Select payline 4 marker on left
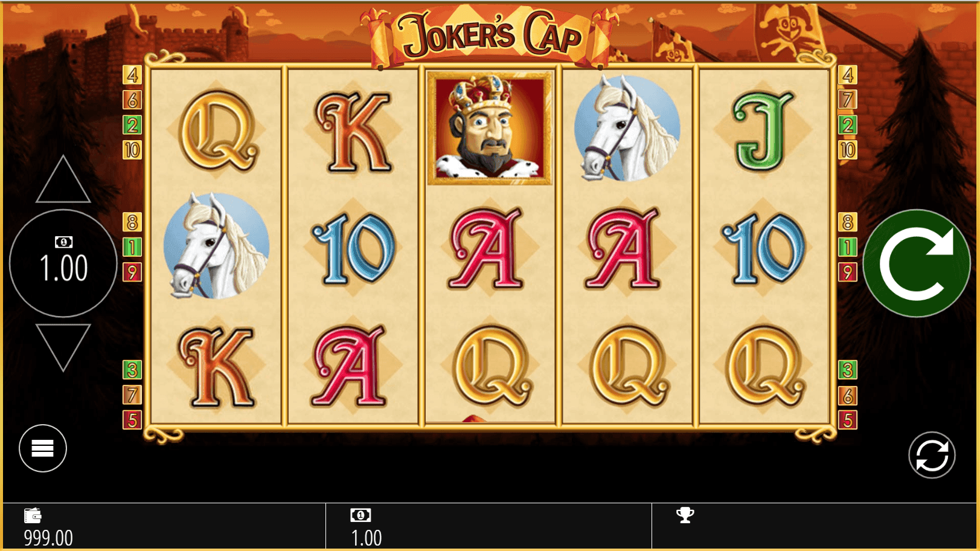This screenshot has width=980, height=551. [x=132, y=75]
